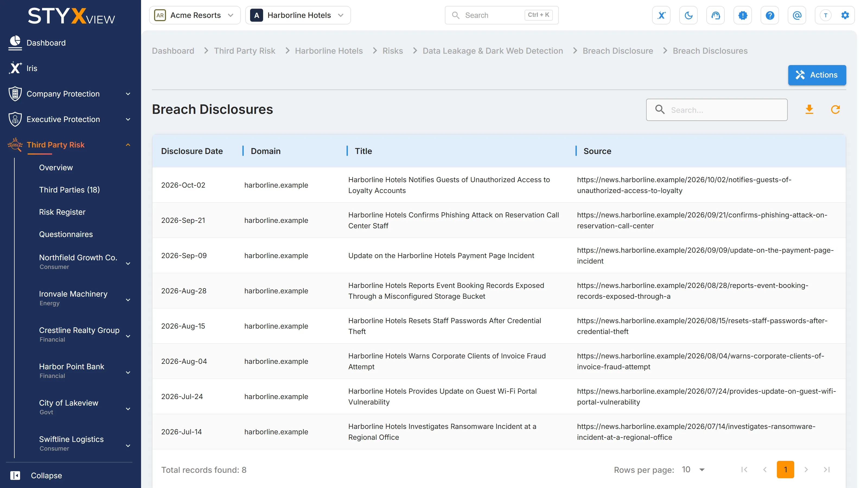The height and width of the screenshot is (488, 868).
Task: Click the 2026-Sep-09 payment page incident title
Action: point(441,256)
